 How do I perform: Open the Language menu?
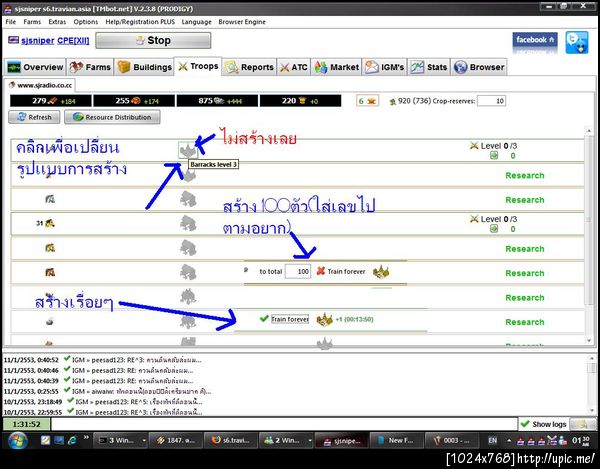click(196, 22)
